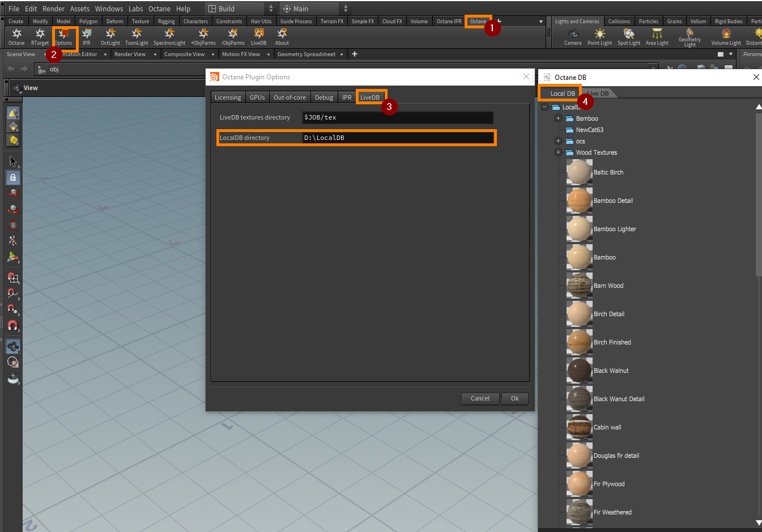The height and width of the screenshot is (532, 762).
Task: Go forward in the network path
Action: 24,69
